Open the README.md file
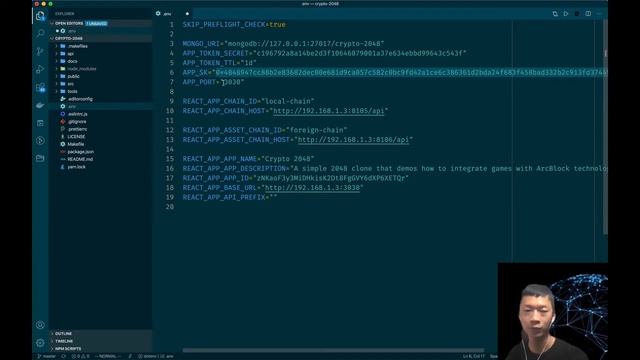640x360 pixels. point(80,159)
